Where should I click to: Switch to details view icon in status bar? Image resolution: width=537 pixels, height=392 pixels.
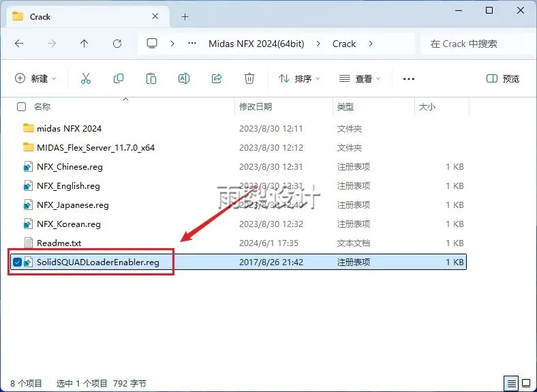[512, 383]
